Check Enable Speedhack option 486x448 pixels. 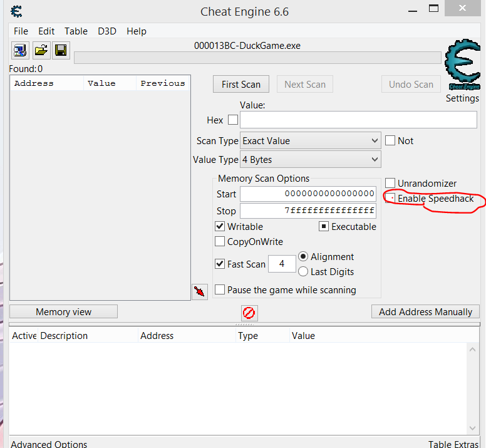click(x=390, y=198)
